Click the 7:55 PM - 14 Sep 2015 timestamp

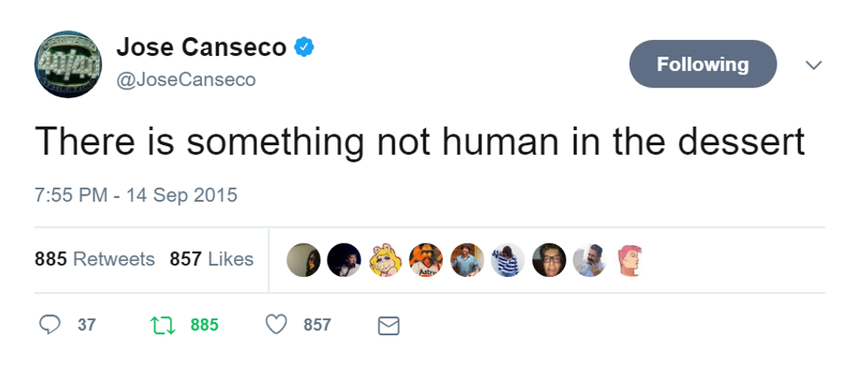tap(136, 195)
